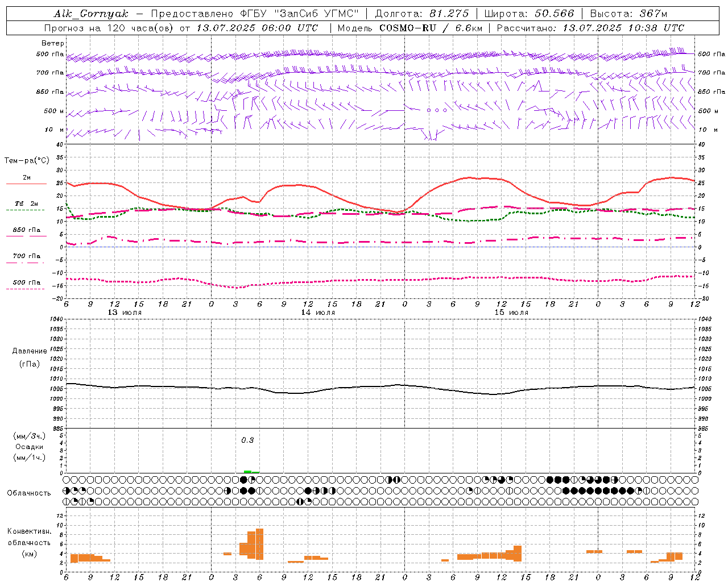The width and height of the screenshot is (728, 582).
Task: Click the 14 июля date label
Action: 318,313
